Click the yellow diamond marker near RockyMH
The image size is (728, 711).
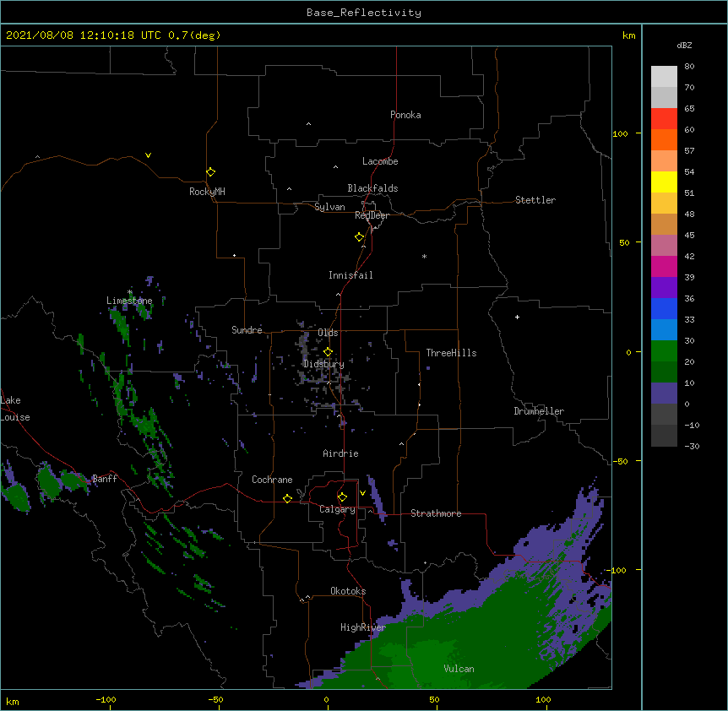(x=210, y=172)
